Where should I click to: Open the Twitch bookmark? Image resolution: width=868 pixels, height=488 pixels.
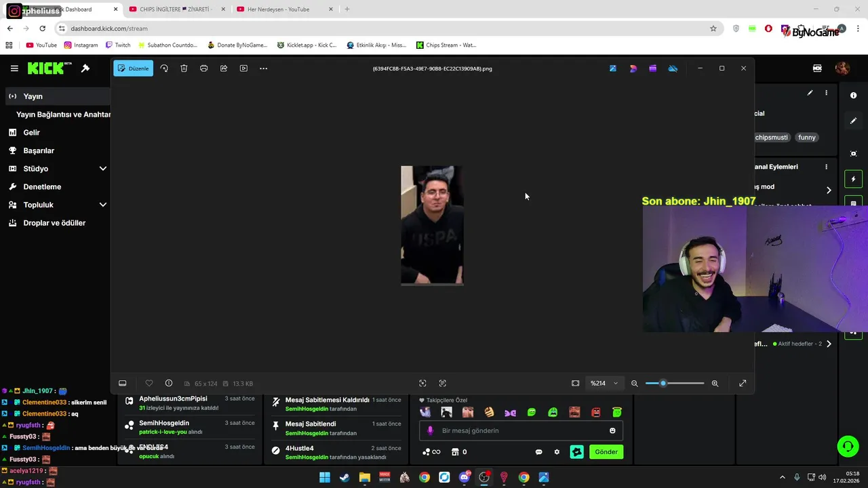click(117, 45)
